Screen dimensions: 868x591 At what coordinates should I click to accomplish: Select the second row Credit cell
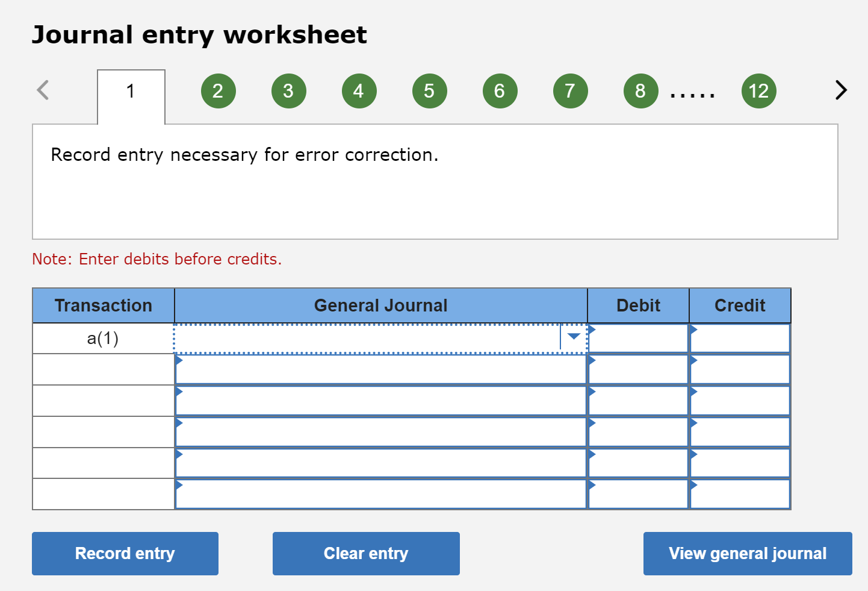tap(740, 369)
